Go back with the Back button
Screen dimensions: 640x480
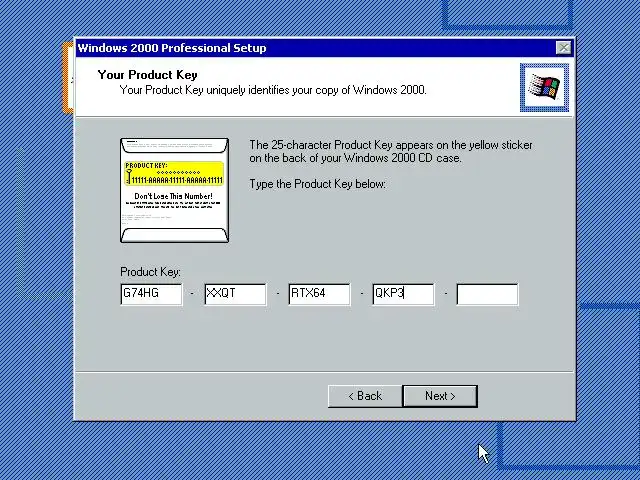[x=365, y=396]
